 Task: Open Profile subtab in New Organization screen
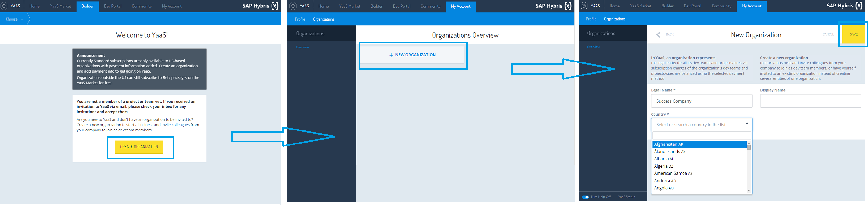[x=591, y=19]
